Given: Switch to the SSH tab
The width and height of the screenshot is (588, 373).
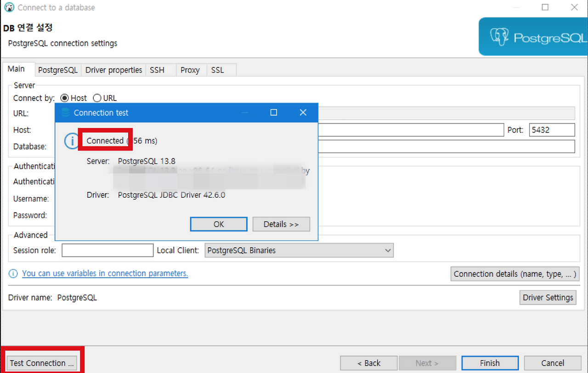Looking at the screenshot, I should coord(157,70).
